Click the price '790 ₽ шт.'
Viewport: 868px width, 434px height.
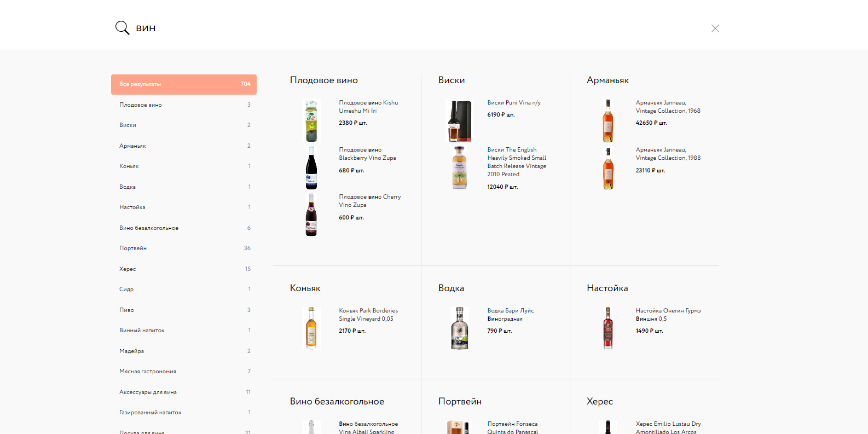(x=500, y=331)
